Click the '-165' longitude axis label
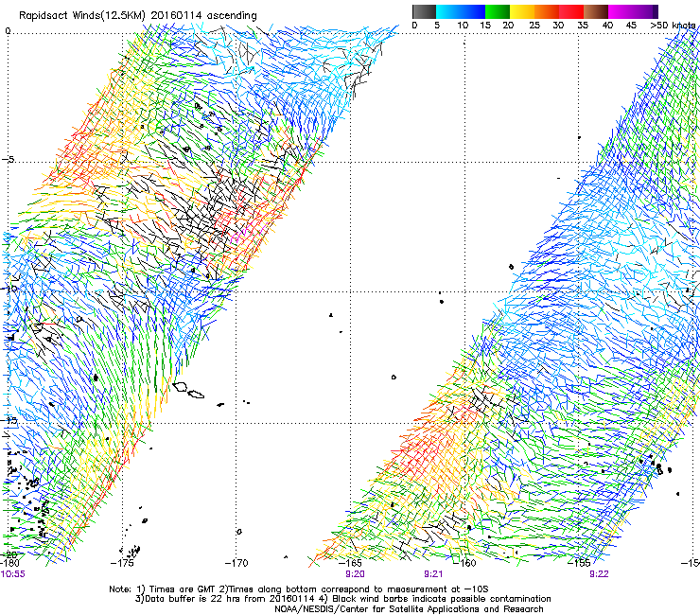The width and height of the screenshot is (700, 615). 350,563
